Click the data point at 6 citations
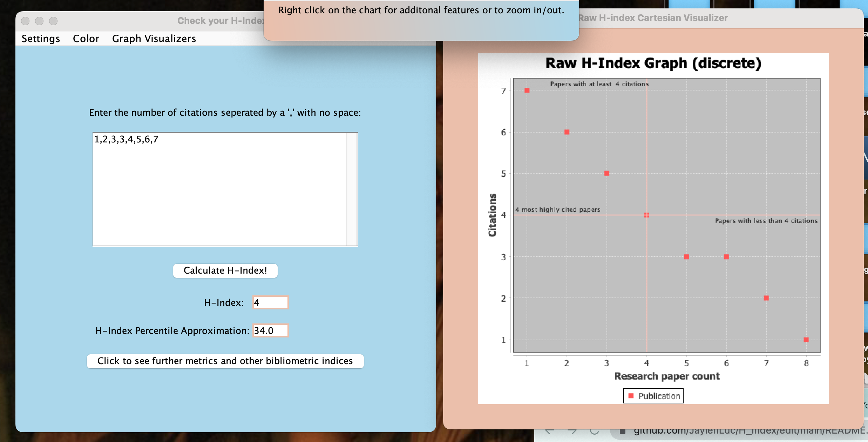This screenshot has height=442, width=868. (567, 132)
